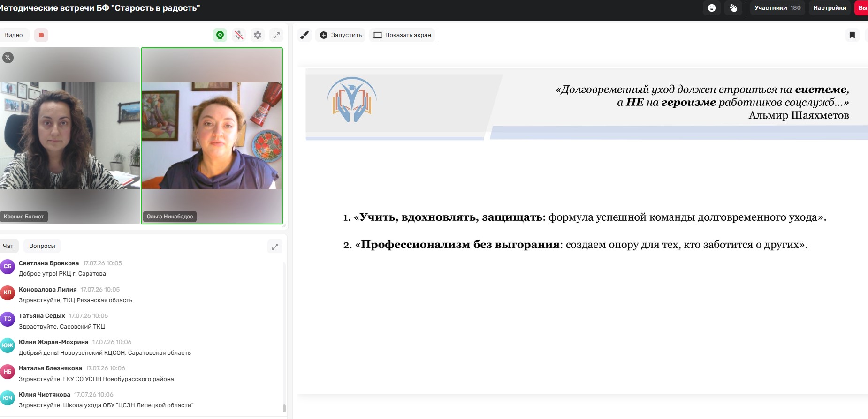Click slide item 1 "Учить, вдохновлять, защищать"
This screenshot has height=419, width=868.
click(x=585, y=217)
